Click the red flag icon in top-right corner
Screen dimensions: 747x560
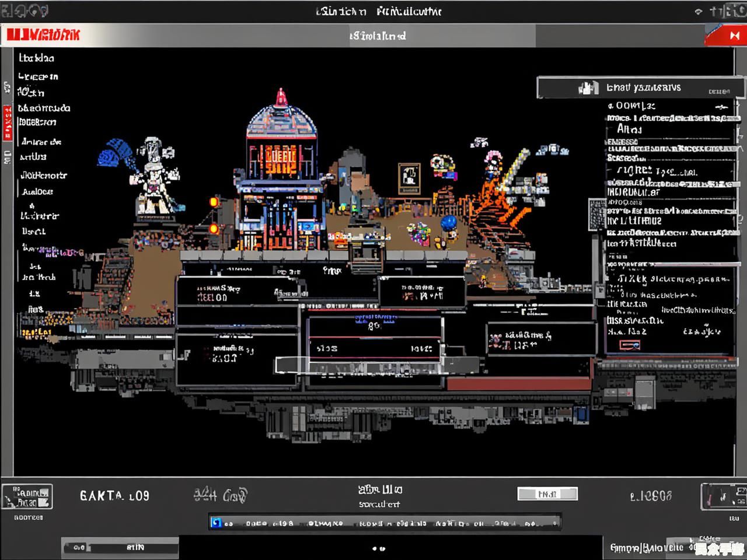(x=725, y=36)
